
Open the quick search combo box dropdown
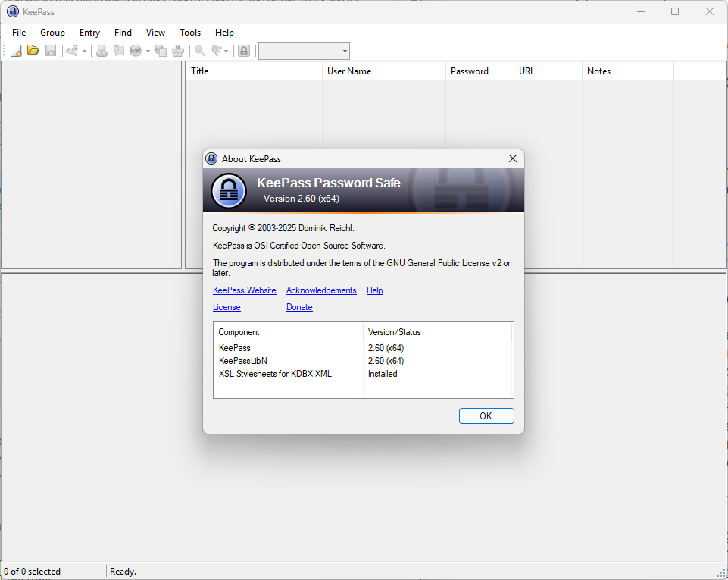pyautogui.click(x=345, y=51)
